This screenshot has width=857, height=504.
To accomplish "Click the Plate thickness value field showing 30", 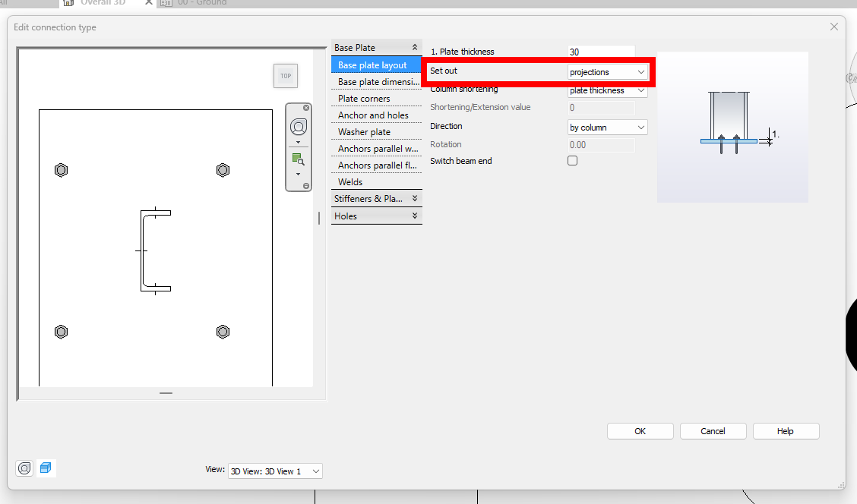I will tap(599, 51).
